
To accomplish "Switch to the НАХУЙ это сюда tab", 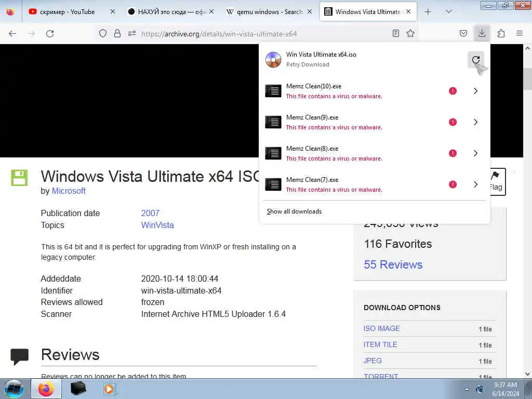I will click(170, 12).
